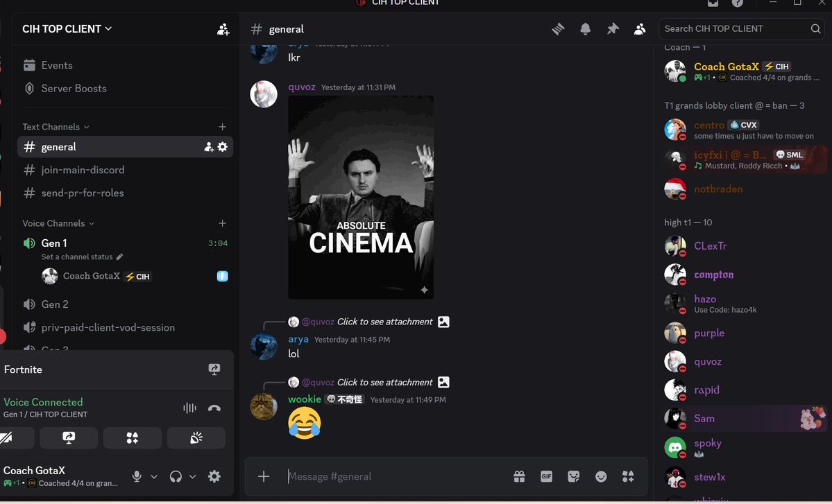
Task: Invite people using server header icon
Action: 223,29
